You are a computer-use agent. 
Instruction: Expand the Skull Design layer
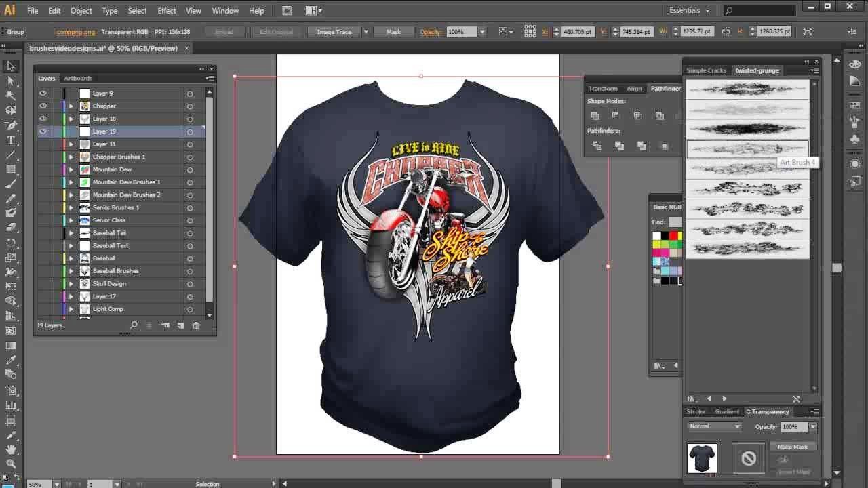(71, 284)
